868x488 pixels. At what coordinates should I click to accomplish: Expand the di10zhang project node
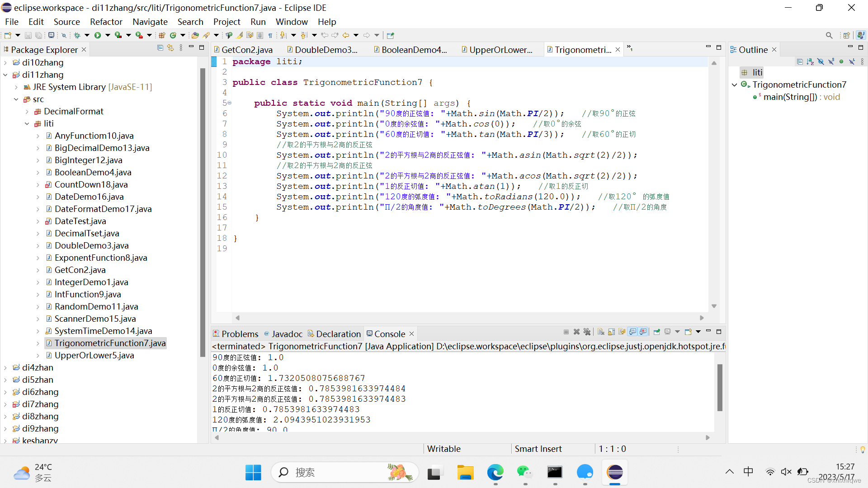point(5,63)
